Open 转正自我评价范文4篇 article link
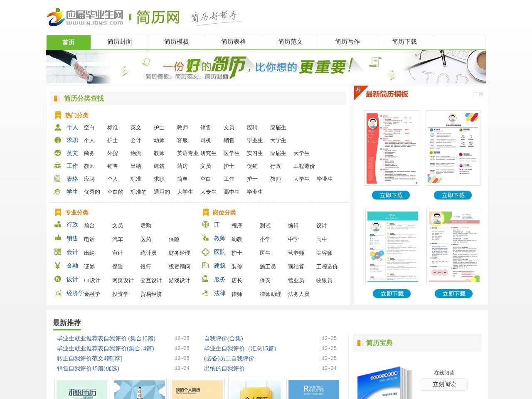This screenshot has height=399, width=532. (89, 358)
